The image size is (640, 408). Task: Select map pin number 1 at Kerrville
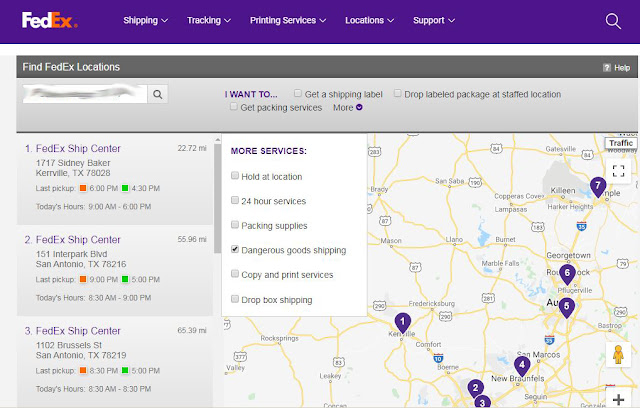(402, 323)
